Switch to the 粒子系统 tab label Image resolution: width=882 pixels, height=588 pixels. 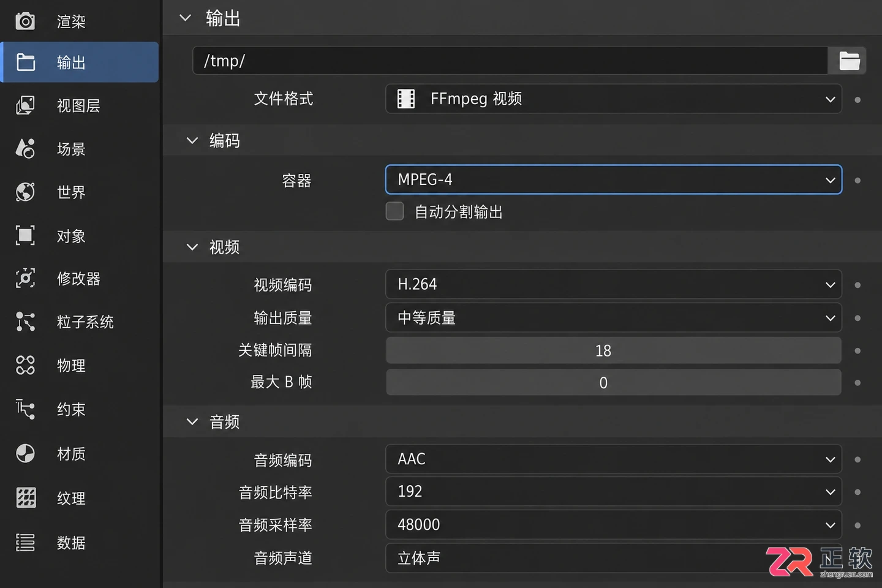pyautogui.click(x=86, y=322)
